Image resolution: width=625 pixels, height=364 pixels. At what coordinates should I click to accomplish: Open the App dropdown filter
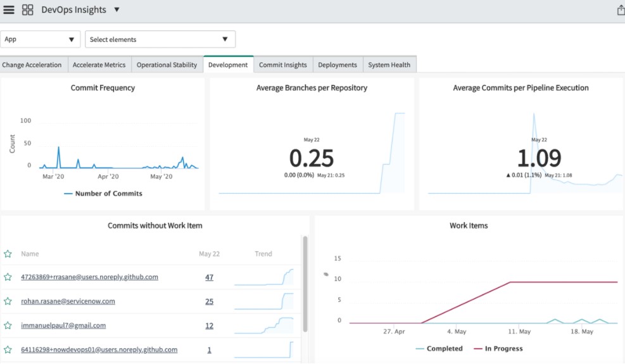tap(40, 39)
